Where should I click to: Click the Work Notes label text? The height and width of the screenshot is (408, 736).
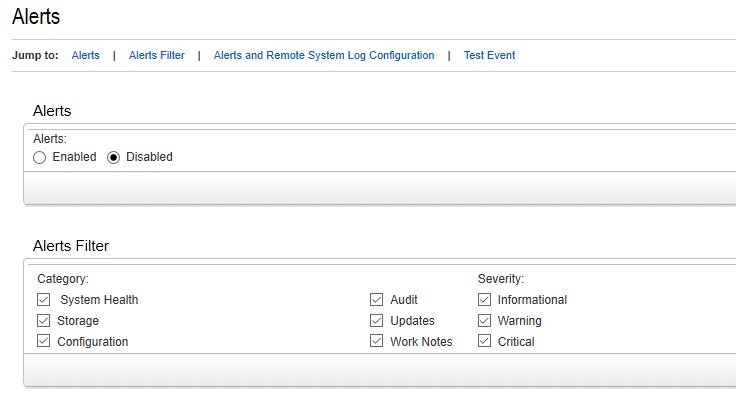[x=421, y=342]
